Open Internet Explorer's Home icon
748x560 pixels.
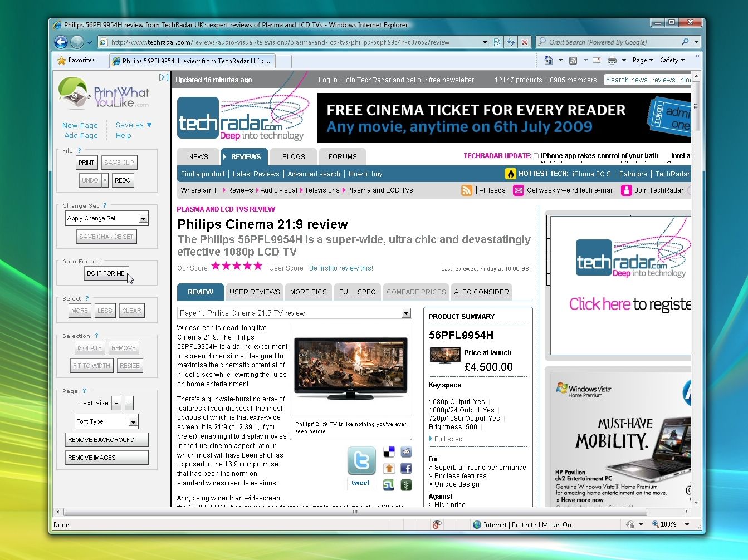tap(548, 60)
